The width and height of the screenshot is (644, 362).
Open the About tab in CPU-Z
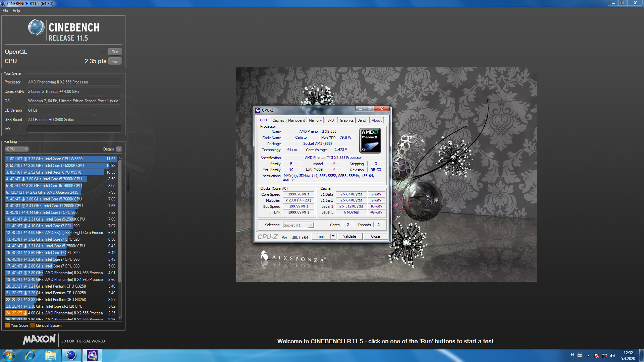coord(377,120)
